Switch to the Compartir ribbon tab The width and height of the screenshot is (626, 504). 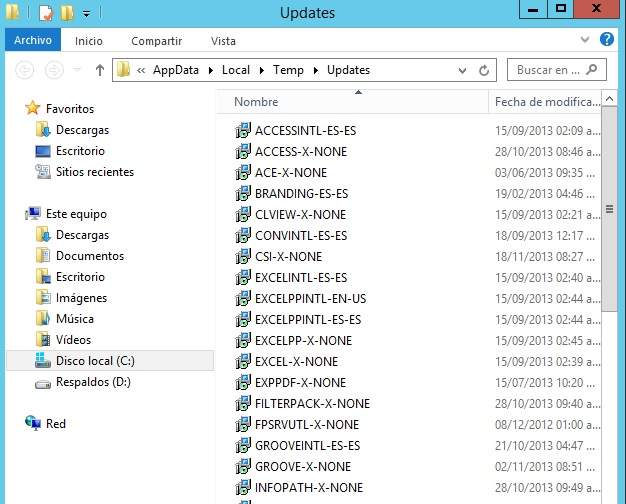pos(156,41)
